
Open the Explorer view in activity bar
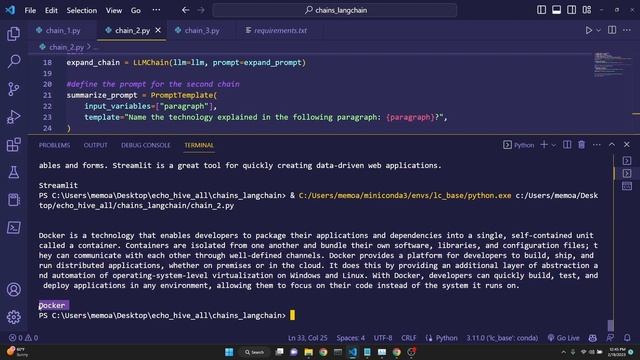point(13,34)
